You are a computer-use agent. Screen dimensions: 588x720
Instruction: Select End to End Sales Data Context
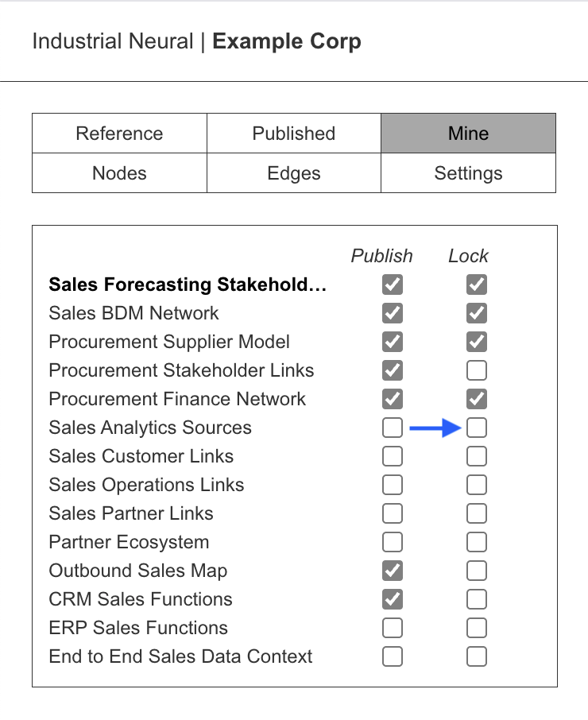[x=180, y=656]
